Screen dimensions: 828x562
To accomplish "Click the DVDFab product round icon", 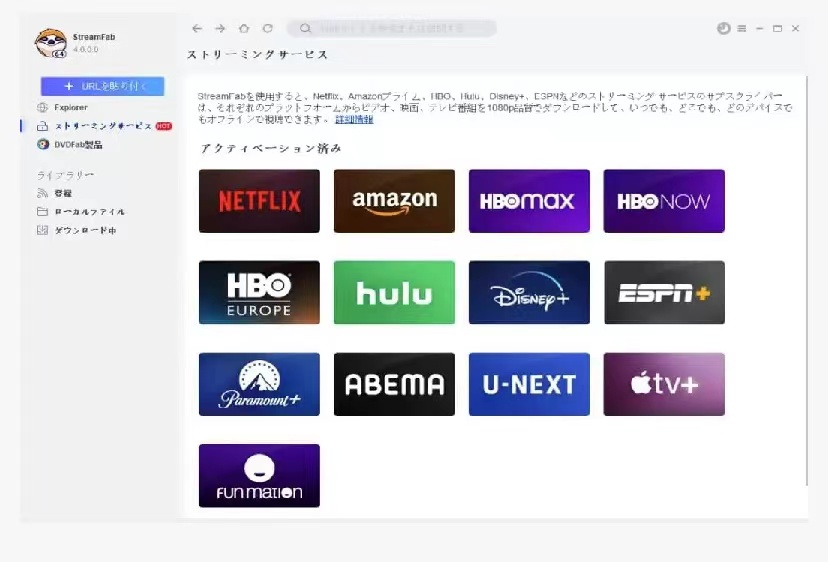I will pos(43,144).
